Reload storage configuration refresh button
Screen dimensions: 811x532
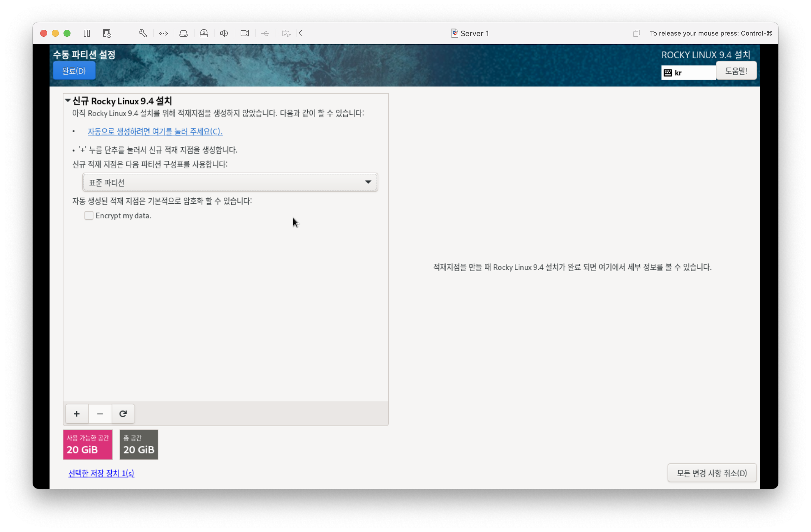point(123,414)
